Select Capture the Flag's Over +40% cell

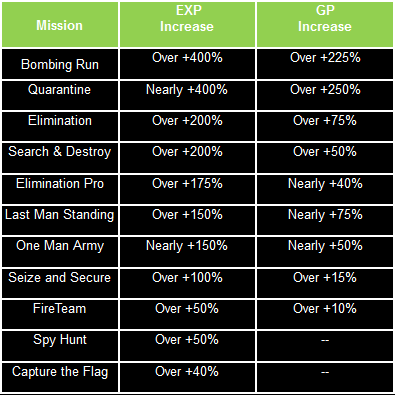click(187, 377)
